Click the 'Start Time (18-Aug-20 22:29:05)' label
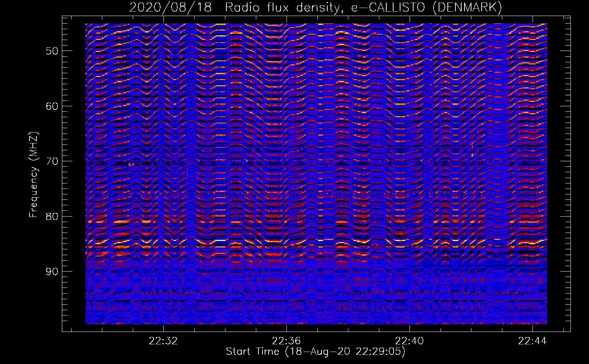Image resolution: width=589 pixels, height=364 pixels. coord(316,352)
